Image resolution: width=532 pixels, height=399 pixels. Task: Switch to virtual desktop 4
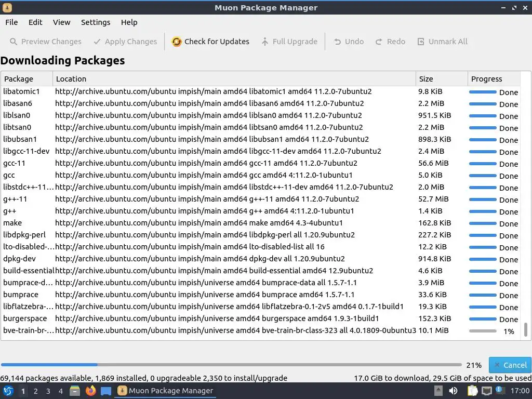tap(61, 391)
